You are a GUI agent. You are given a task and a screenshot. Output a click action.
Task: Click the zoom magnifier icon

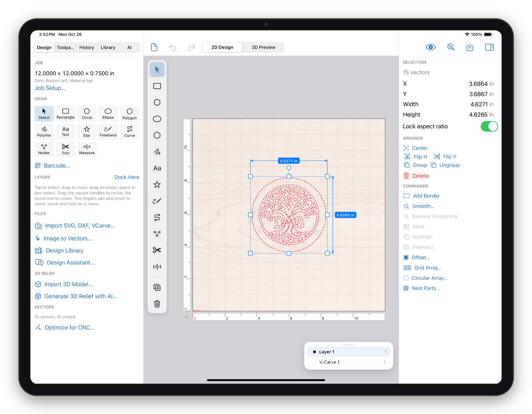click(x=451, y=47)
